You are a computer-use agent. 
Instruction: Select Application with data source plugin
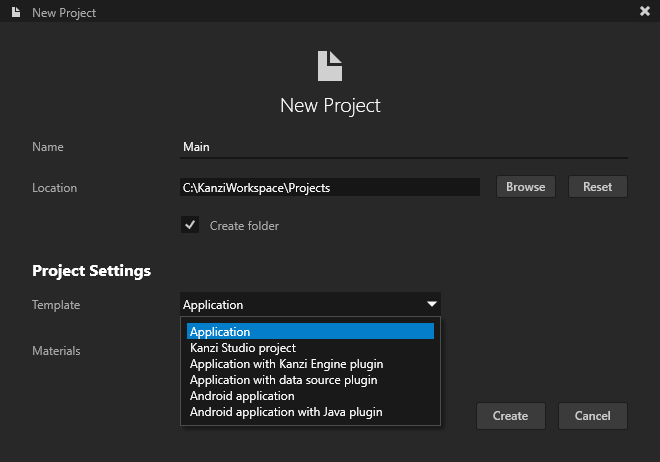coord(310,380)
